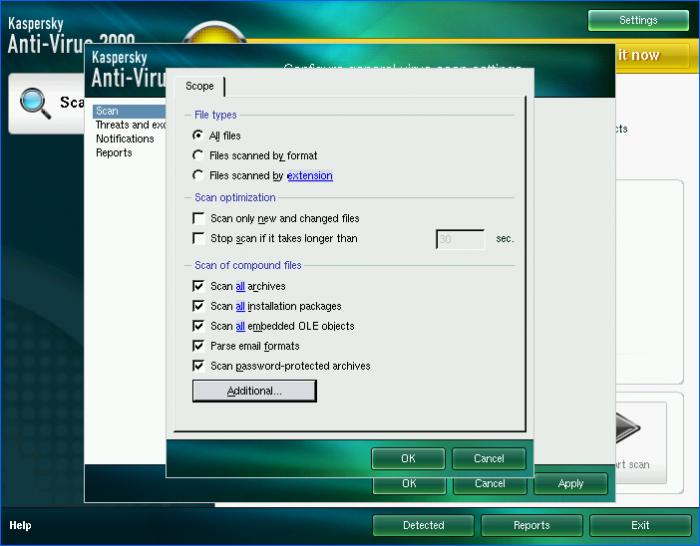Enable Scan only new and changed files
The width and height of the screenshot is (700, 546).
[x=198, y=218]
